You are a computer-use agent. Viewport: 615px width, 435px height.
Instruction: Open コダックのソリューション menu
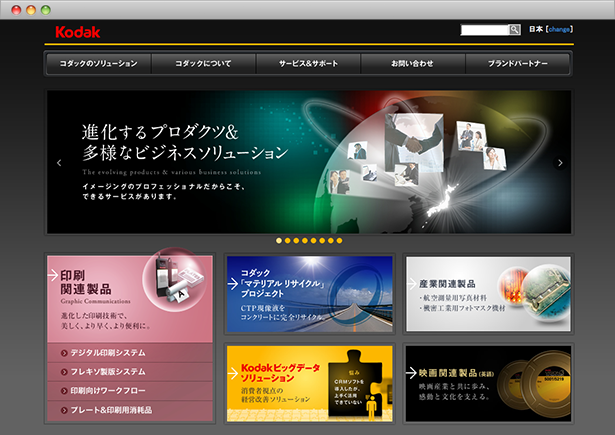click(98, 64)
